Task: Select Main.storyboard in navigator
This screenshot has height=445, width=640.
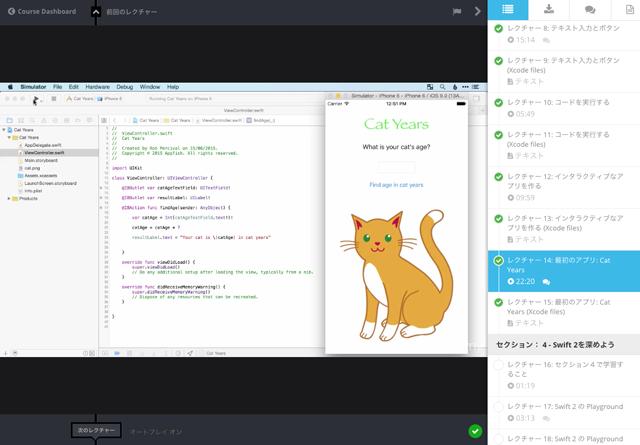Action: click(40, 160)
